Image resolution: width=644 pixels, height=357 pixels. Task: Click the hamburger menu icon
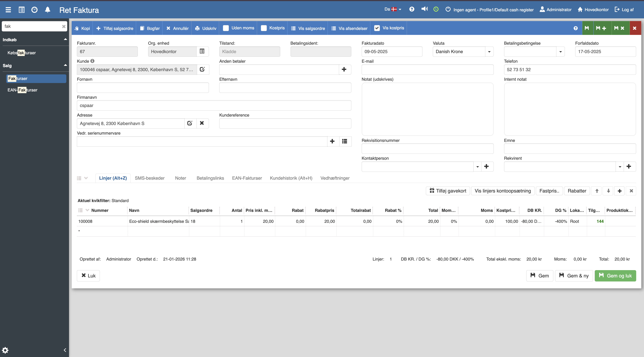[x=8, y=10]
